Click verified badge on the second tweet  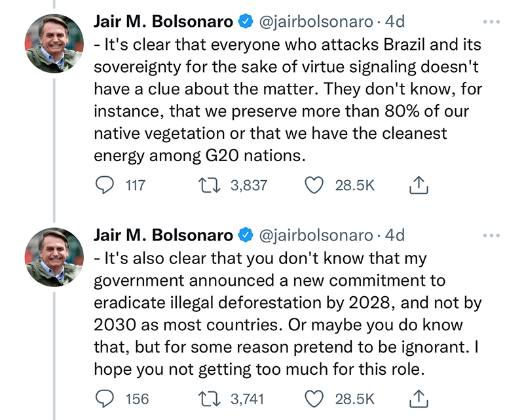(x=245, y=235)
